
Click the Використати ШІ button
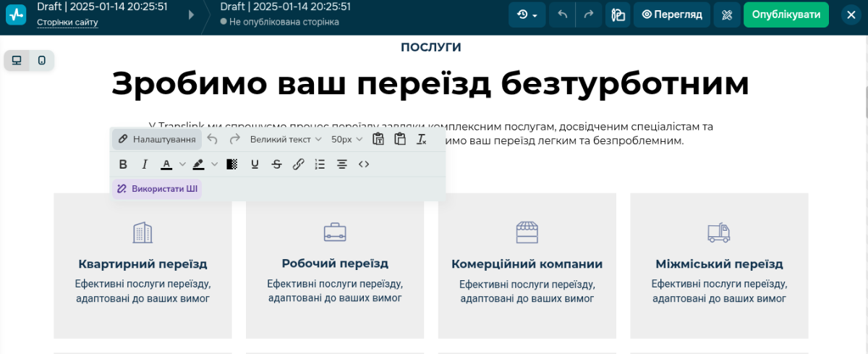tap(157, 189)
